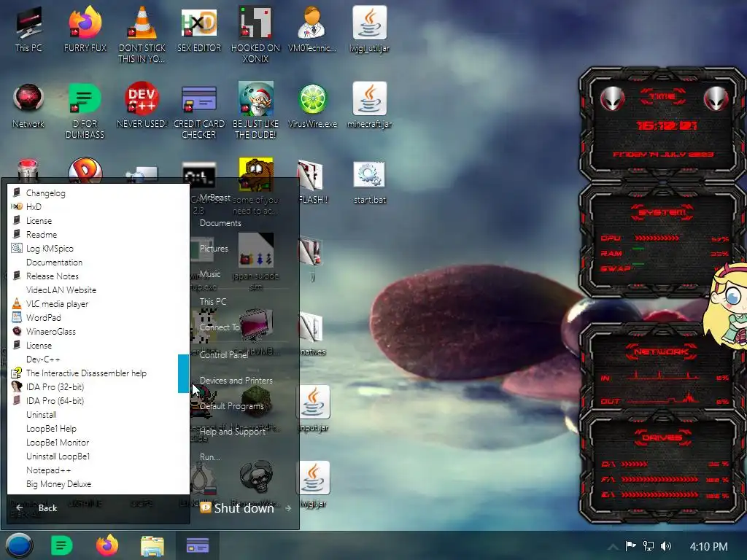Open Network desktop icon

coord(28,106)
